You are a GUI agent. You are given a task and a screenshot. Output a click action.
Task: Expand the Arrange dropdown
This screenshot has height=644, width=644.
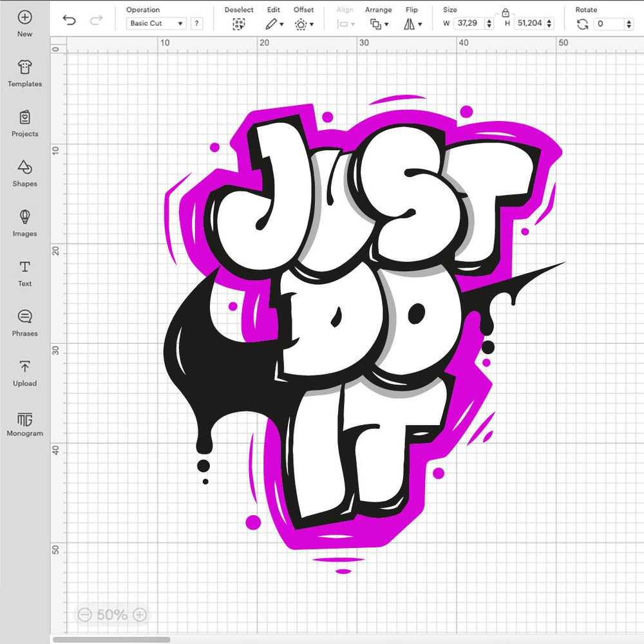click(377, 24)
